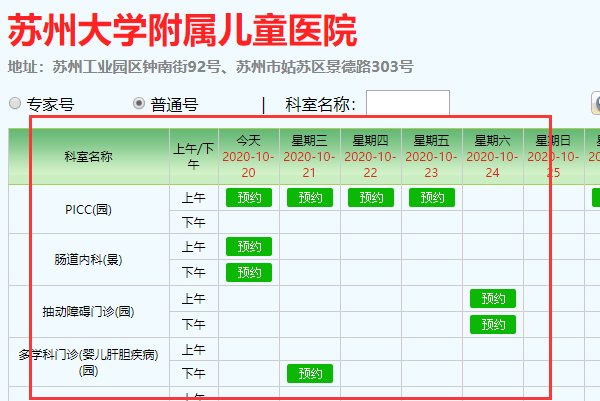The image size is (600, 401).
Task: Click the 下午 cell in 肠道内科(景) row
Action: [194, 272]
